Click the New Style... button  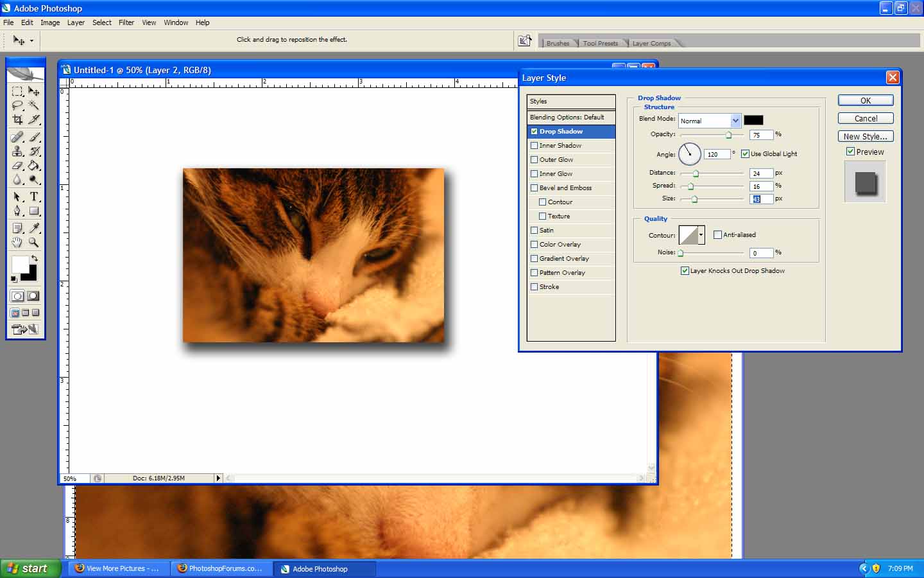[x=865, y=136]
